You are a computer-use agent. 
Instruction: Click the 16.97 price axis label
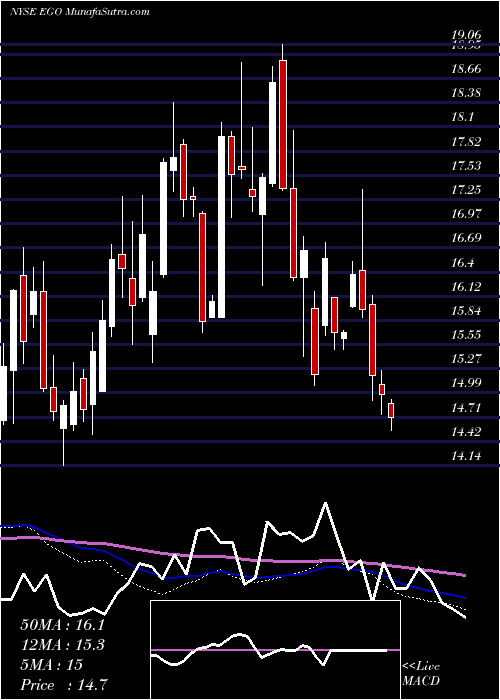pyautogui.click(x=467, y=213)
